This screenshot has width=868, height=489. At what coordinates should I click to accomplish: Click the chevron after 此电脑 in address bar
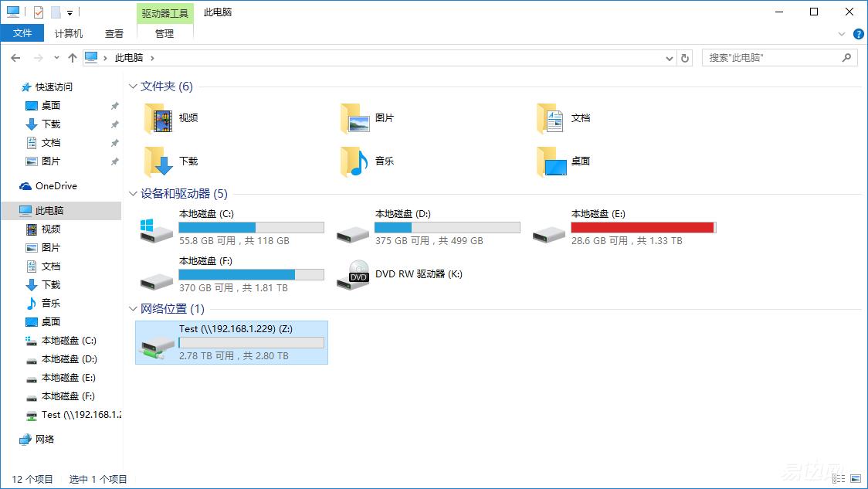[152, 58]
